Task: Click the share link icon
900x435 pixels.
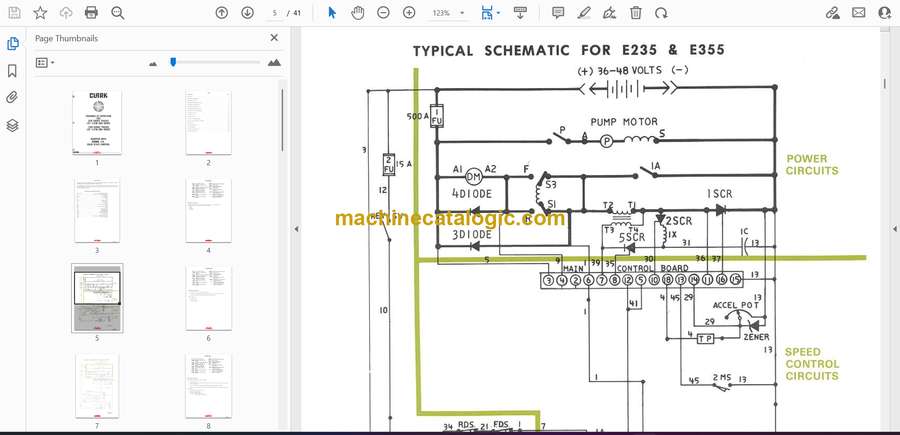Action: click(x=833, y=13)
